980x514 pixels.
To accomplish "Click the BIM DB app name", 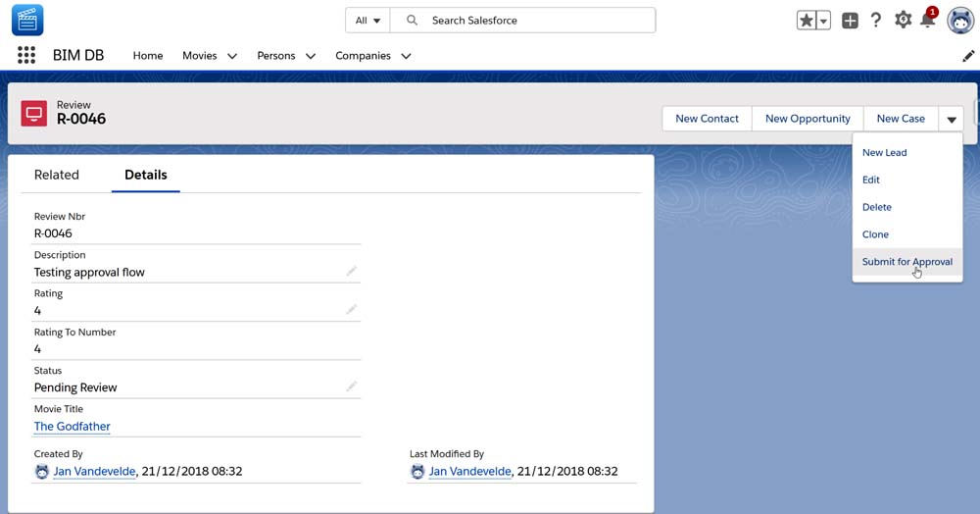I will 78,55.
